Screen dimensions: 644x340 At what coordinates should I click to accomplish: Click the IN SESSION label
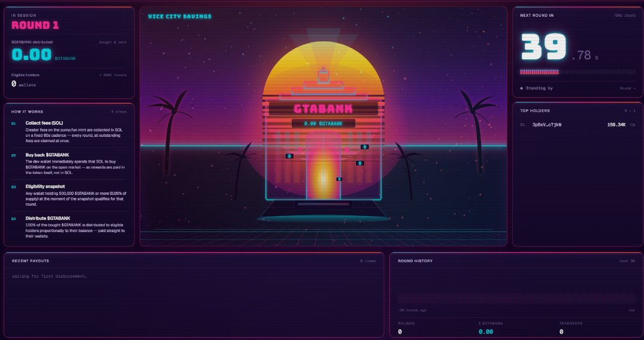(x=23, y=15)
